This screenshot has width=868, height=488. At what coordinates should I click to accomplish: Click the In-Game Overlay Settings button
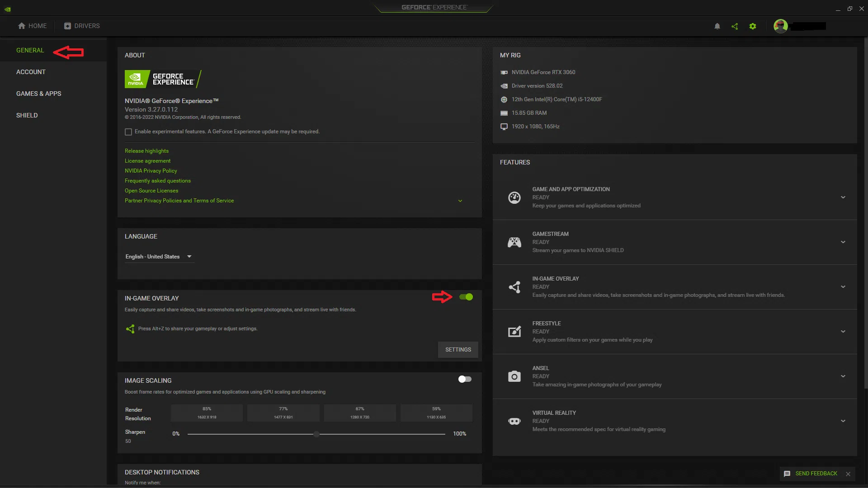click(458, 350)
